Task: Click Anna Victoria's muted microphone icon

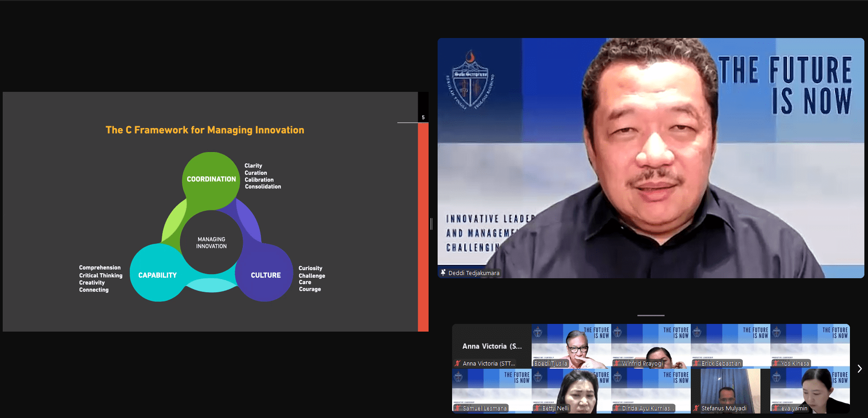Action: (x=458, y=363)
